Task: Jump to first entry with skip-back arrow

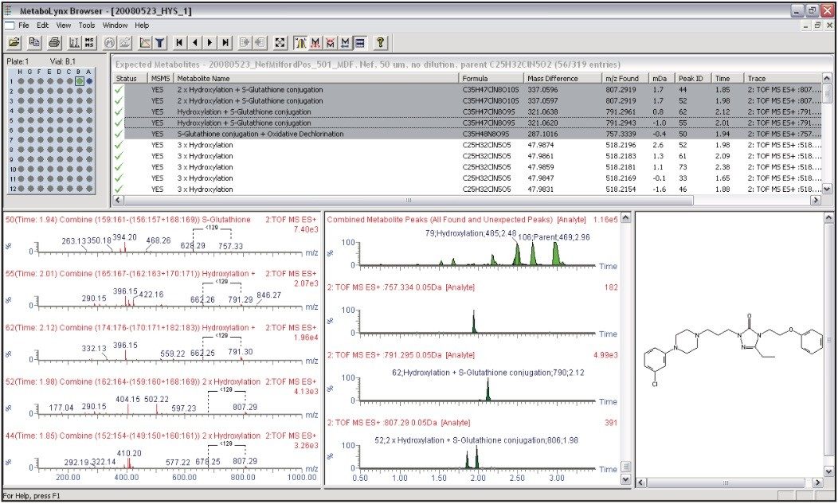Action: tap(180, 42)
